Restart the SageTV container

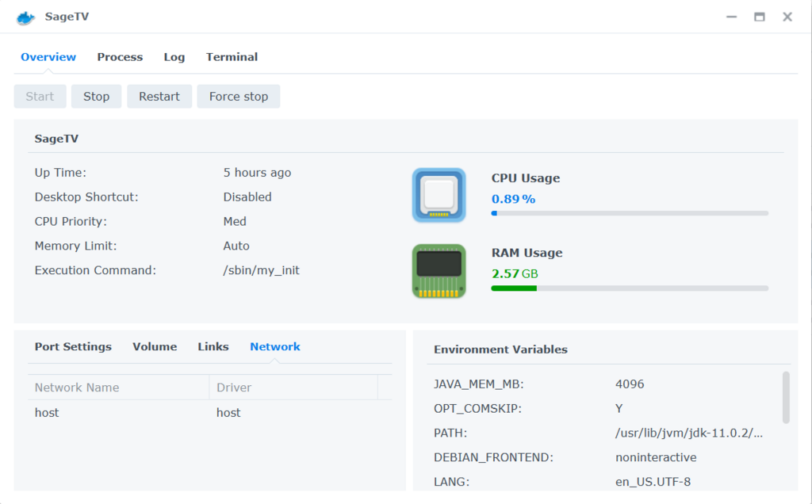click(x=159, y=96)
